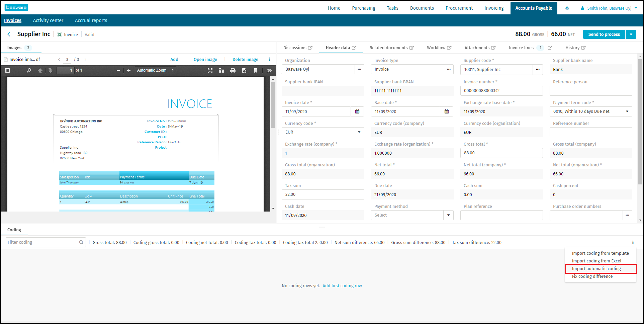Click the back arrow beside Supplier Inc
This screenshot has width=644, height=324.
(9, 34)
